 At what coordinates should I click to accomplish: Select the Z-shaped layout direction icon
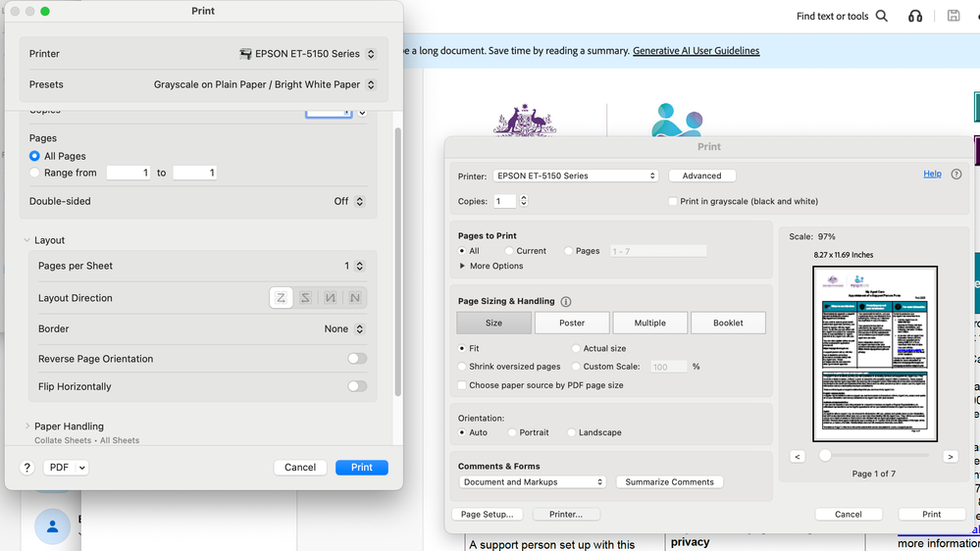tap(282, 298)
